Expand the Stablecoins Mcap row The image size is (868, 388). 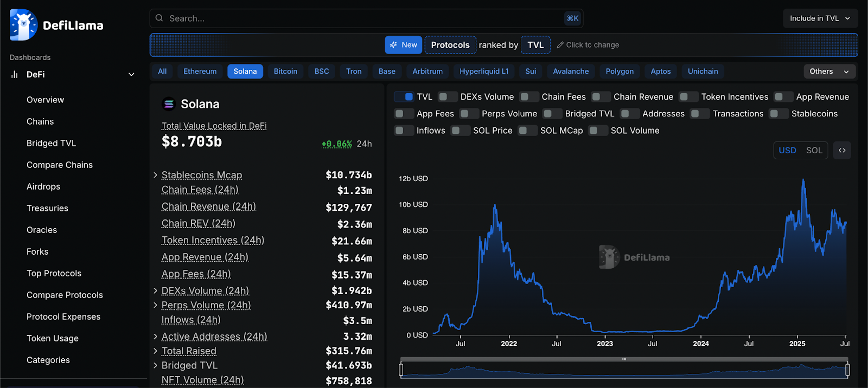tap(155, 175)
